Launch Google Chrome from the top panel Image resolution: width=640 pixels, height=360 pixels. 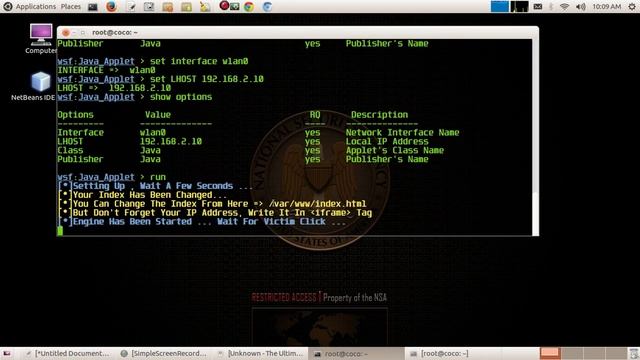click(249, 7)
